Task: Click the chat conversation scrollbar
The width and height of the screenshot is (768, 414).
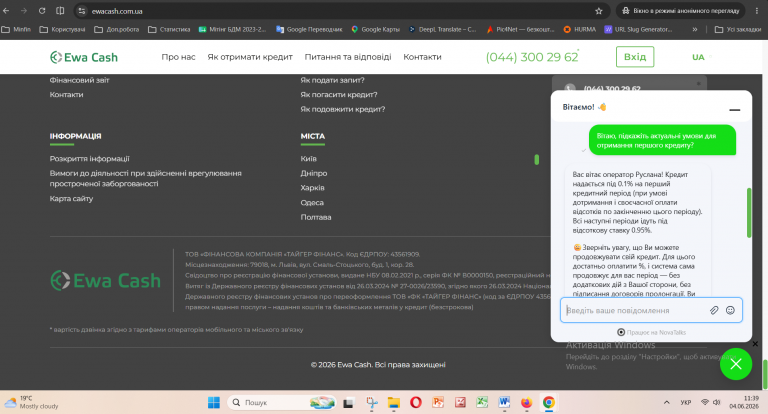Action: 749,213
